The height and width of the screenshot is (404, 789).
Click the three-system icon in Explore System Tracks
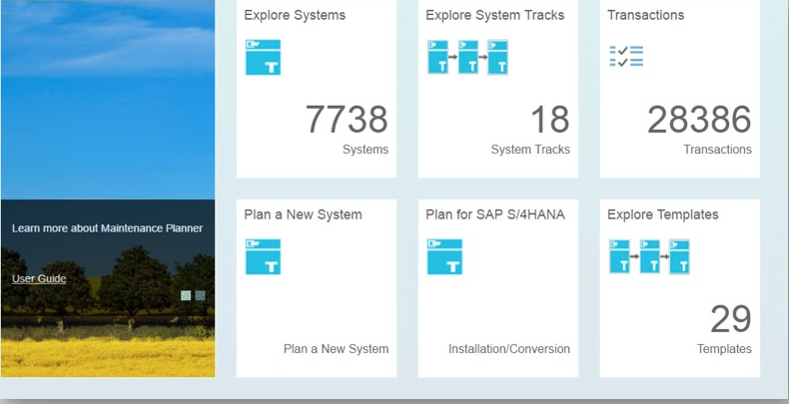click(468, 57)
